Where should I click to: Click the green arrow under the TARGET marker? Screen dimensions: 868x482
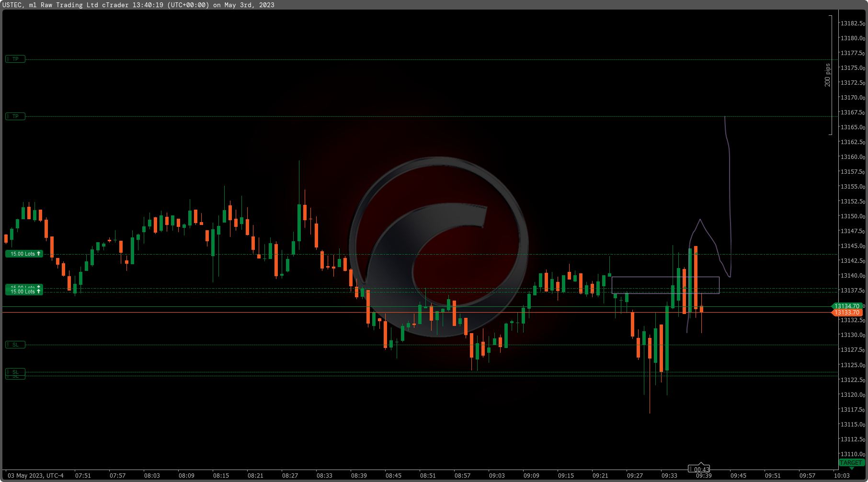click(852, 469)
